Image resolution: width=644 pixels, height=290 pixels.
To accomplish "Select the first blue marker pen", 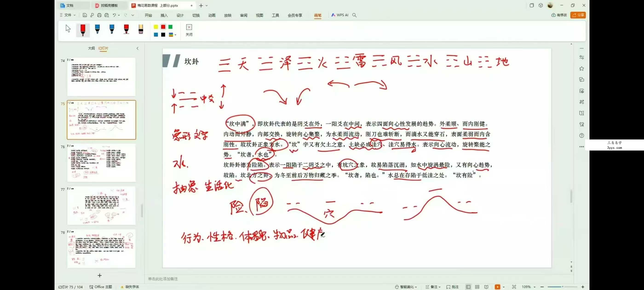I will click(98, 29).
